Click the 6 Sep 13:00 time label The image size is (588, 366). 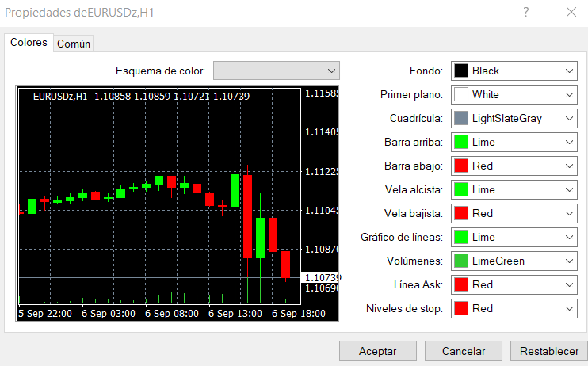[x=235, y=314]
